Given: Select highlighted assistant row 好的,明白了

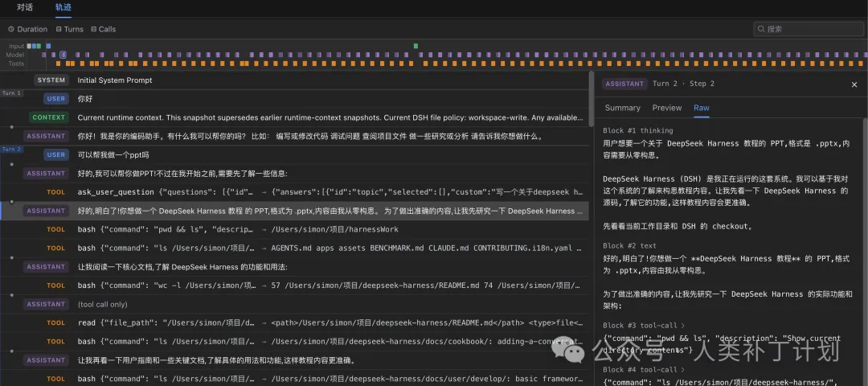Looking at the screenshot, I should pos(294,211).
